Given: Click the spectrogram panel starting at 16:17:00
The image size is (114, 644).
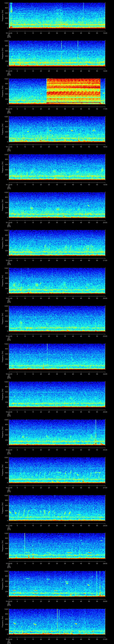Looking at the screenshot, I should [x=57, y=129].
